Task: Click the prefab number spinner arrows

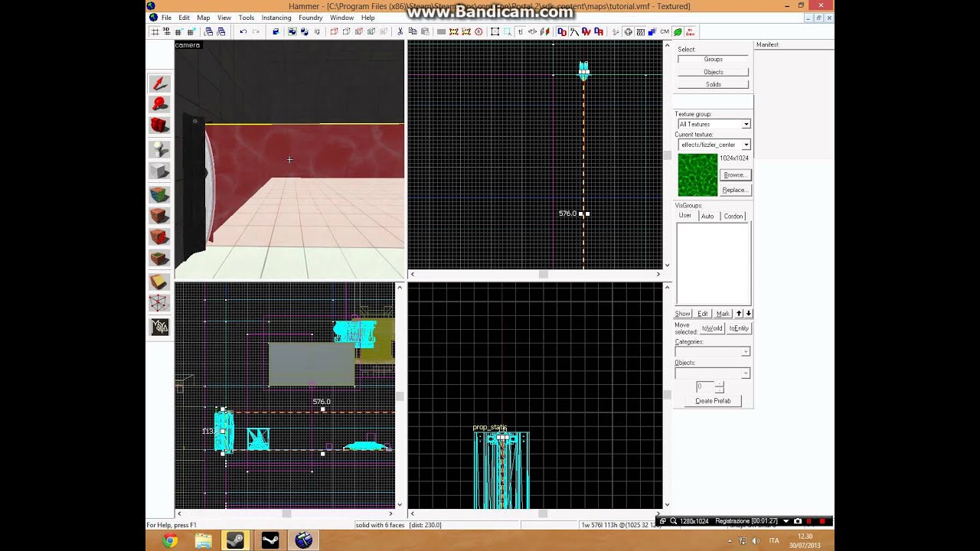Action: [719, 387]
